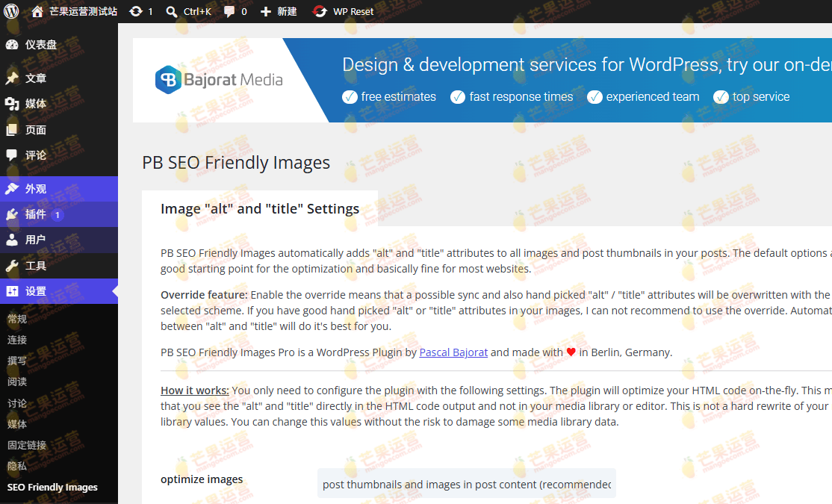Click the WordPress logo icon

pyautogui.click(x=11, y=11)
